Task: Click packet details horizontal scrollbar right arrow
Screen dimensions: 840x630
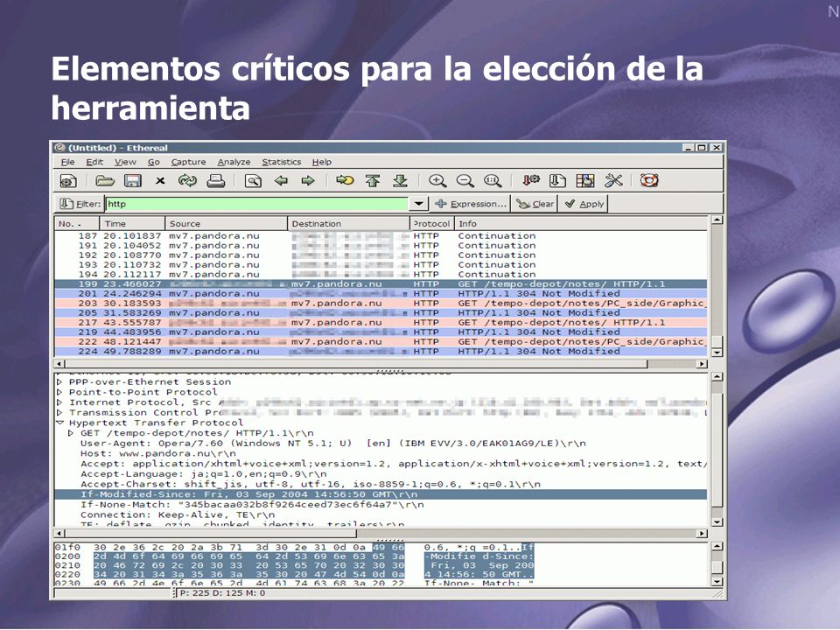Action: pos(702,534)
